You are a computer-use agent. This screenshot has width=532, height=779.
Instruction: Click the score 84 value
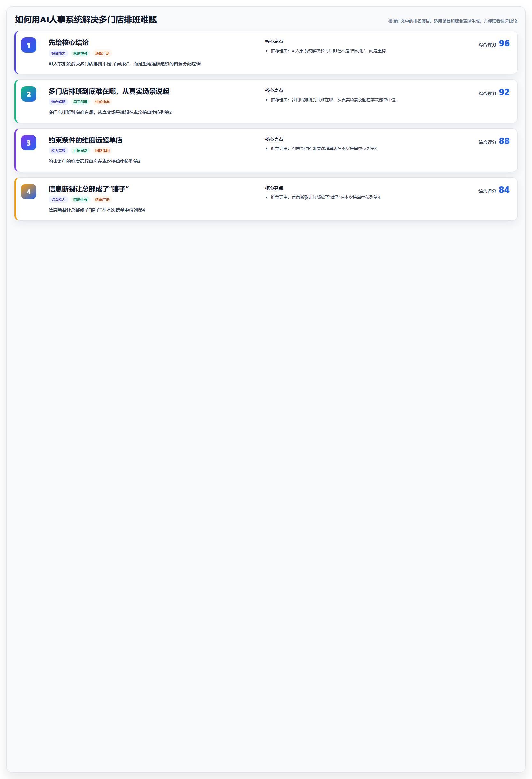(x=504, y=190)
